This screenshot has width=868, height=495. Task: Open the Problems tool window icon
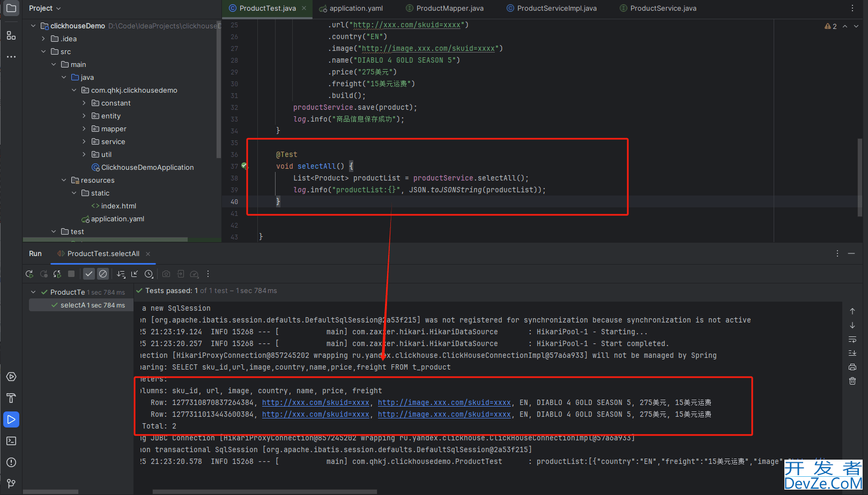click(11, 462)
